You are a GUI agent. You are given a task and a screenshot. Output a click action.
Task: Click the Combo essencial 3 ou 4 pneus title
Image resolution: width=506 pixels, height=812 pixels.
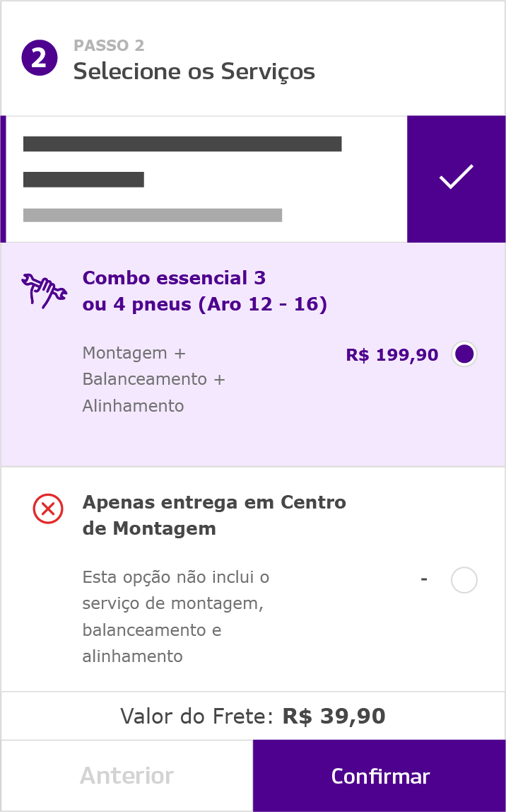[204, 290]
